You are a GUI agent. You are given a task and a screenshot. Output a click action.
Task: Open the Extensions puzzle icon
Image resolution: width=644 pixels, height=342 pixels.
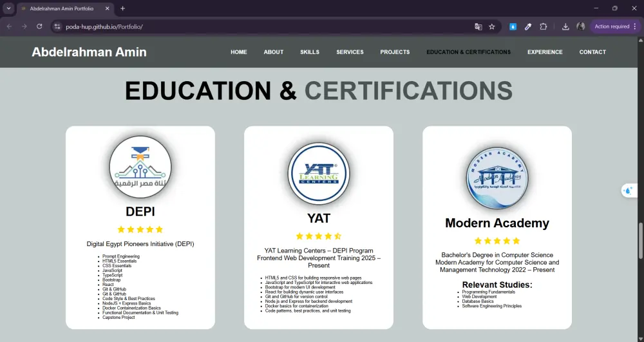[x=544, y=26]
